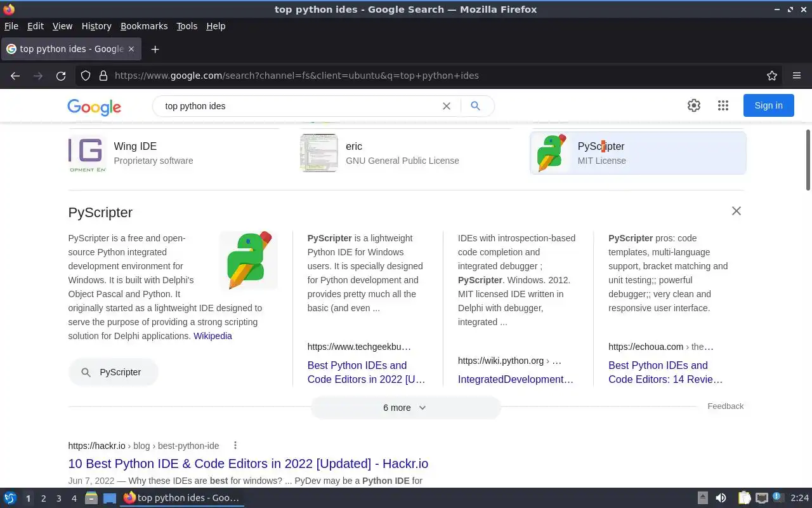The width and height of the screenshot is (812, 508).
Task: Open 'Best Python IDEs' techgeekbuzz link
Action: 366,372
